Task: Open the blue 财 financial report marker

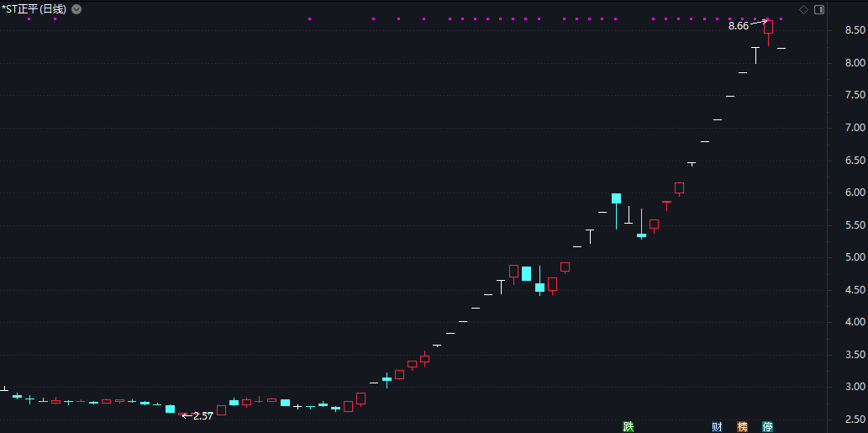Action: (717, 426)
